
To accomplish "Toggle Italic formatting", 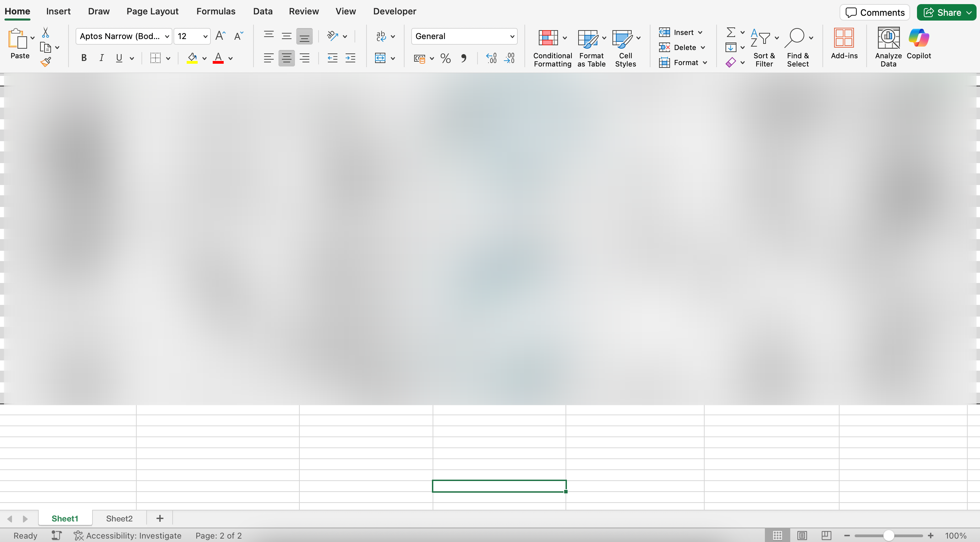I will [x=101, y=58].
